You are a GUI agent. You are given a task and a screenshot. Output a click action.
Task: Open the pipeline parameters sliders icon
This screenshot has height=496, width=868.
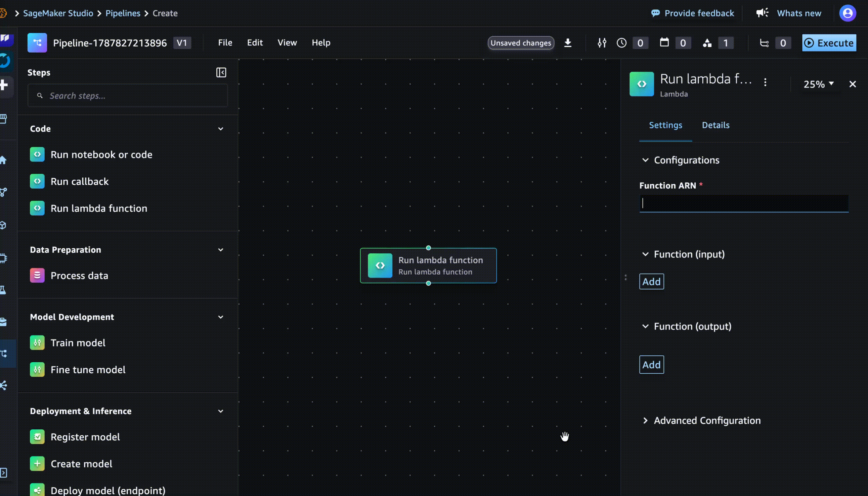(602, 43)
